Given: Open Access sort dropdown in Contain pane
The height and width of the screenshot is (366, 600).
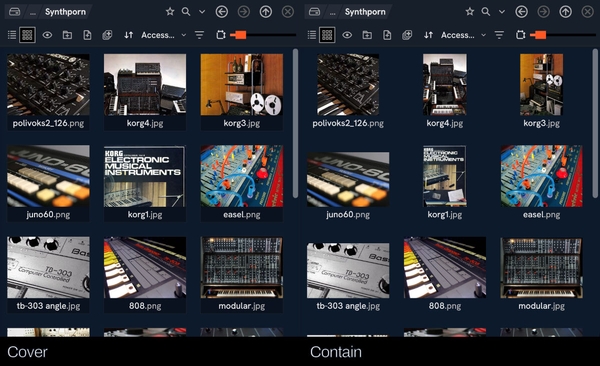Looking at the screenshot, I should pyautogui.click(x=464, y=35).
